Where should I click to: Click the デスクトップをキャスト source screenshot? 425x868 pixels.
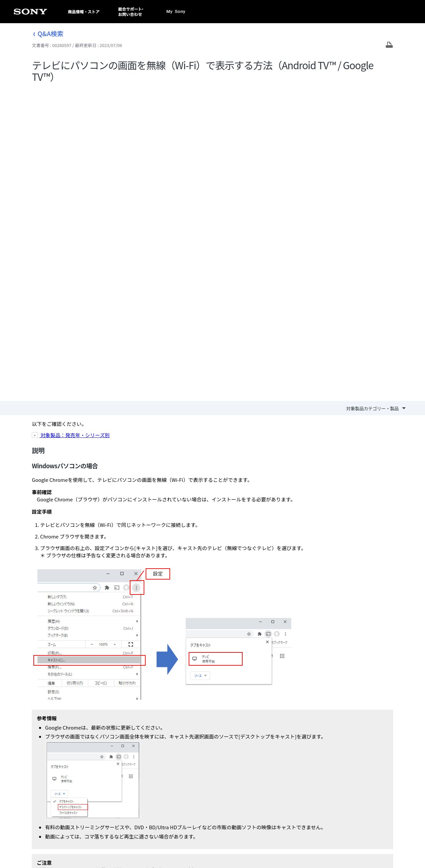pyautogui.click(x=93, y=780)
